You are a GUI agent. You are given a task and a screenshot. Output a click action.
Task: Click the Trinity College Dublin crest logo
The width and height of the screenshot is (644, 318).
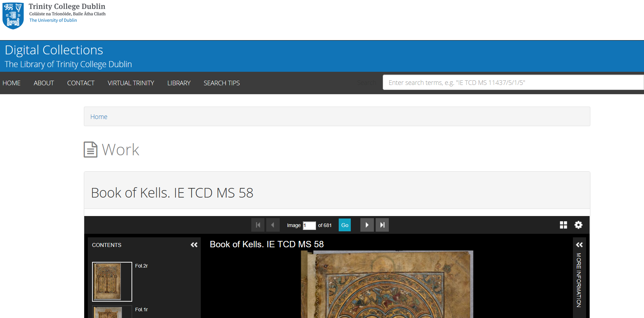click(13, 16)
